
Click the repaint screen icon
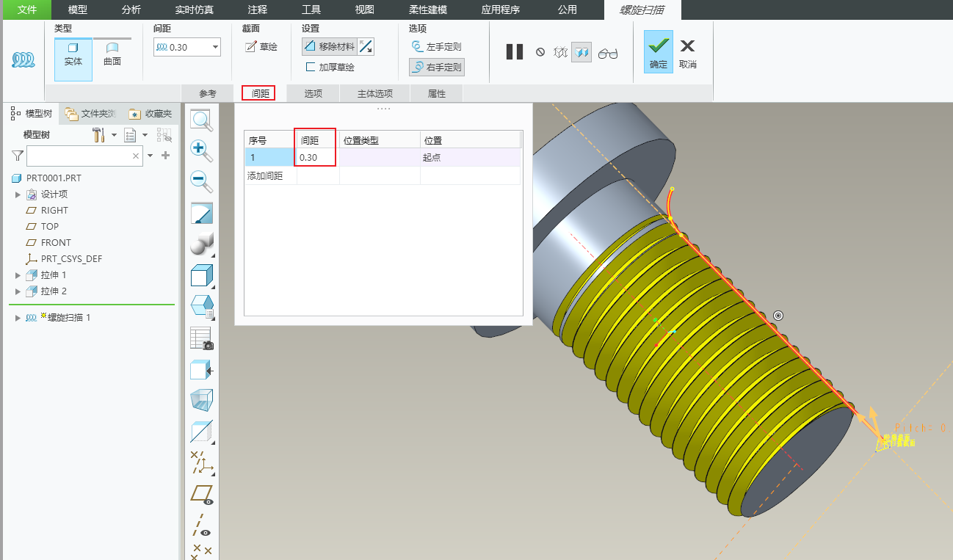pyautogui.click(x=201, y=213)
